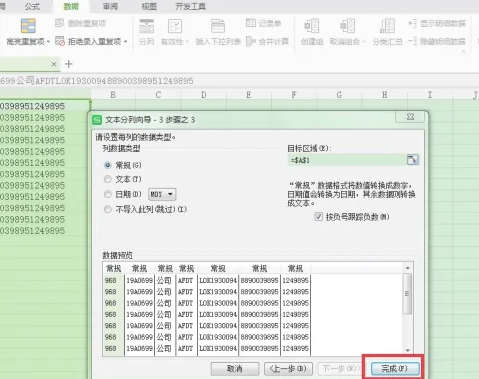The width and height of the screenshot is (479, 379).
Task: Select column H header
Action: [x=384, y=95]
